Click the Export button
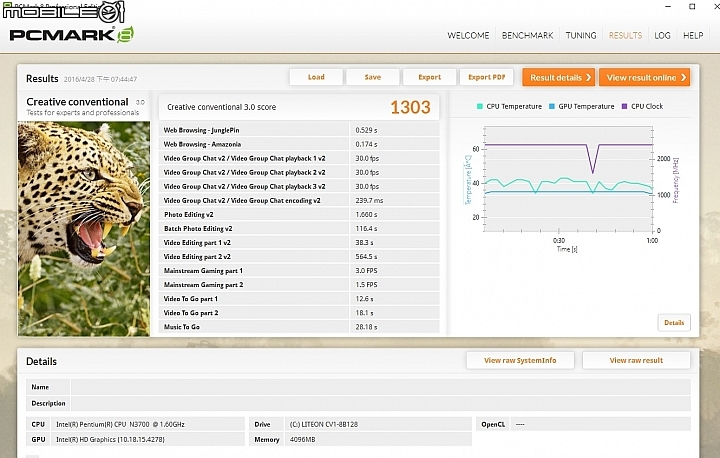The width and height of the screenshot is (720, 458). tap(429, 77)
